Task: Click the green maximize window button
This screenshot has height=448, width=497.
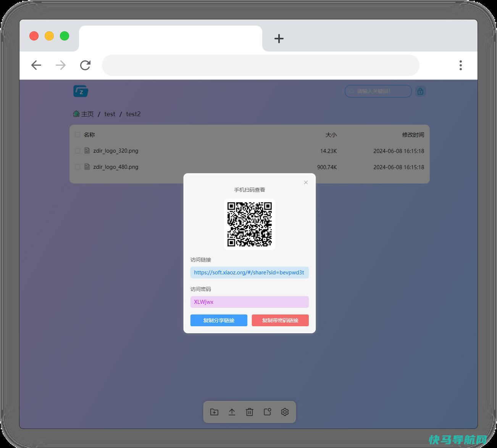Action: click(65, 36)
